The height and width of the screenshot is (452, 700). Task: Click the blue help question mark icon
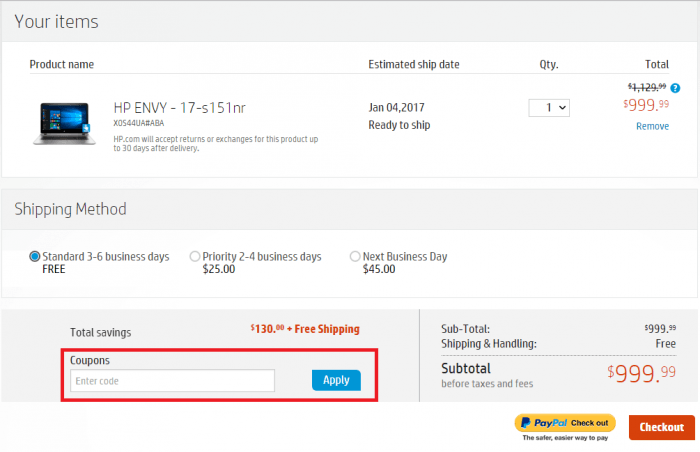[675, 88]
